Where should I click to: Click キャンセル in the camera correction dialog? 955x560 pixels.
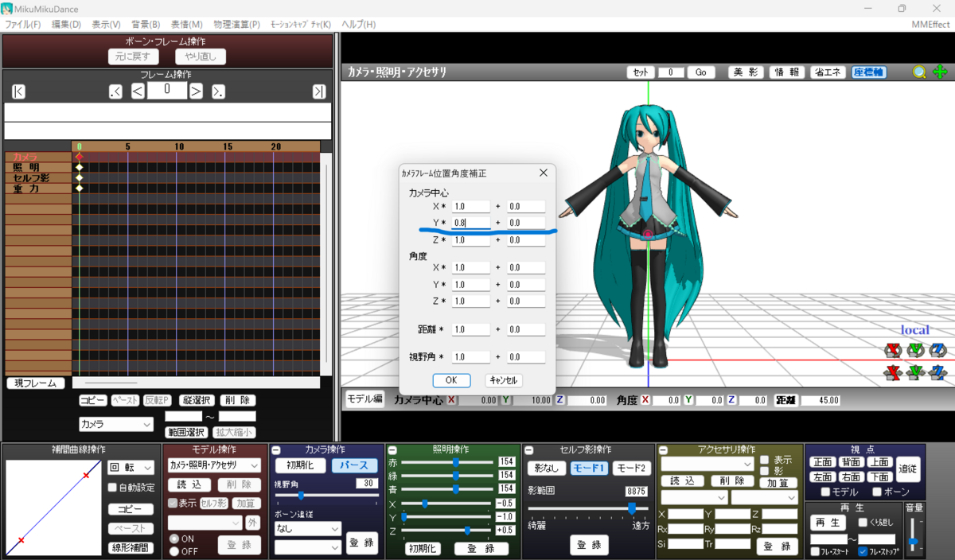point(504,380)
